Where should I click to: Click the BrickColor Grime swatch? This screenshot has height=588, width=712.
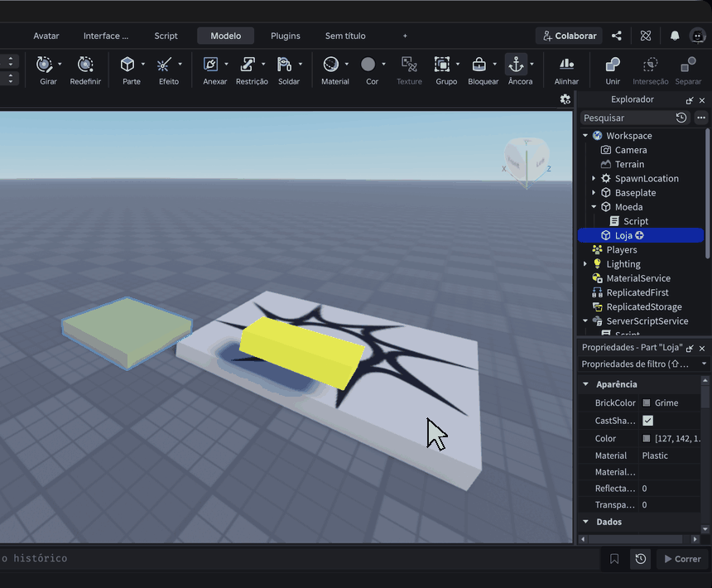coord(646,402)
